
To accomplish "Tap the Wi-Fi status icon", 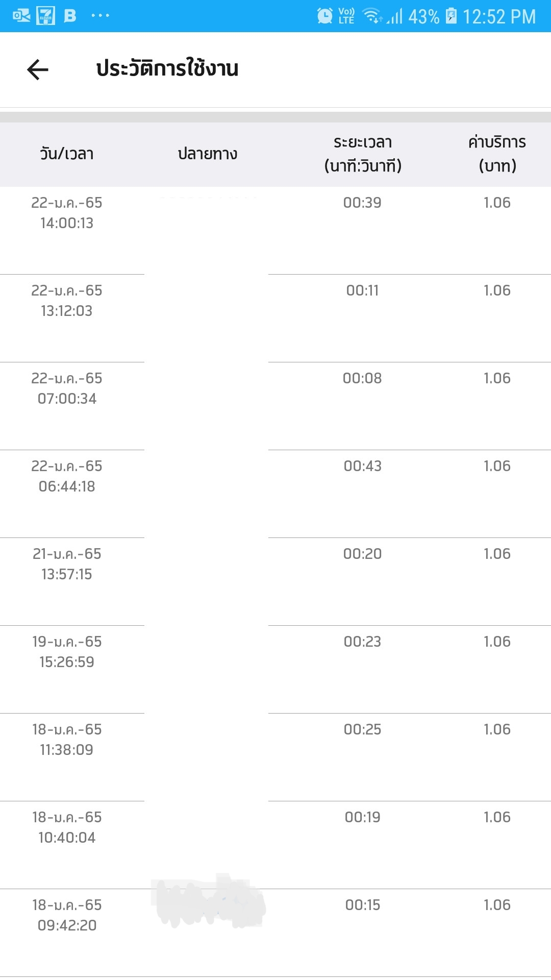I will pyautogui.click(x=372, y=16).
